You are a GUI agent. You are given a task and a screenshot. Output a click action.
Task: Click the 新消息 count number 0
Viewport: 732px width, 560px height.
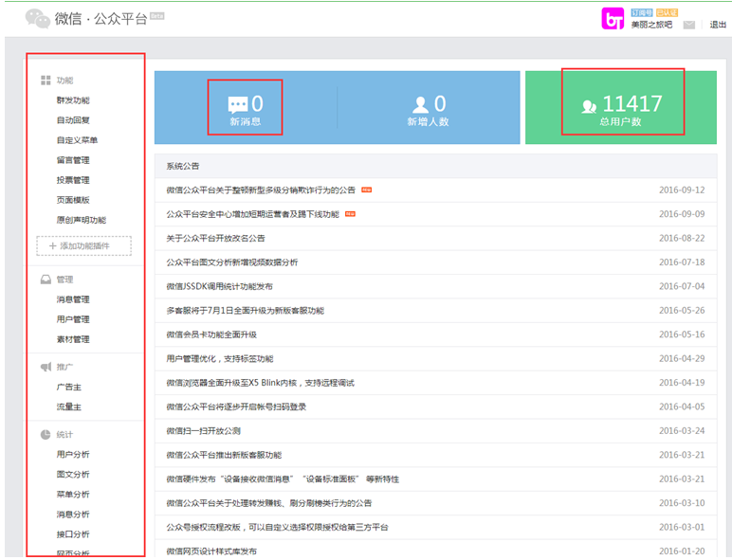tap(257, 103)
